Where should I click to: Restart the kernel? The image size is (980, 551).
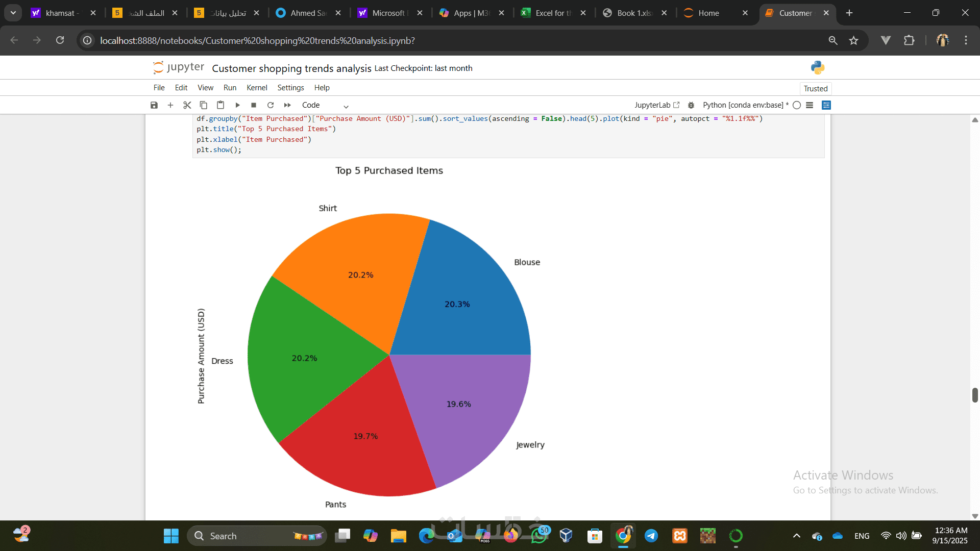(x=271, y=105)
